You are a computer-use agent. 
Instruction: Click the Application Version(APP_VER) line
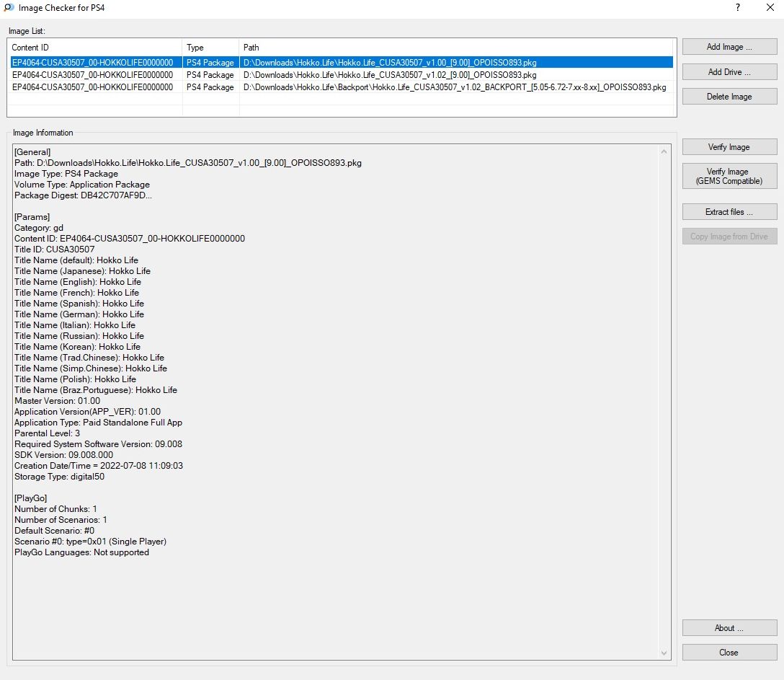87,412
